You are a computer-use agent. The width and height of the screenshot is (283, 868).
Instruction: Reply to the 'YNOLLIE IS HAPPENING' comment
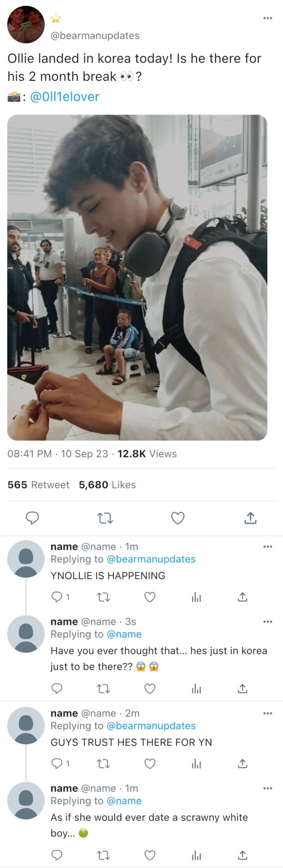57,597
